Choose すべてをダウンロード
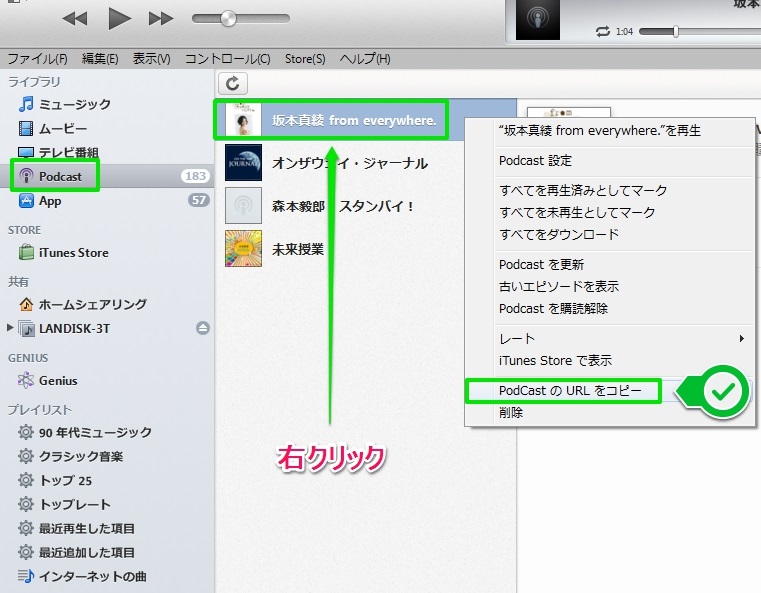Image resolution: width=761 pixels, height=593 pixels. point(559,234)
